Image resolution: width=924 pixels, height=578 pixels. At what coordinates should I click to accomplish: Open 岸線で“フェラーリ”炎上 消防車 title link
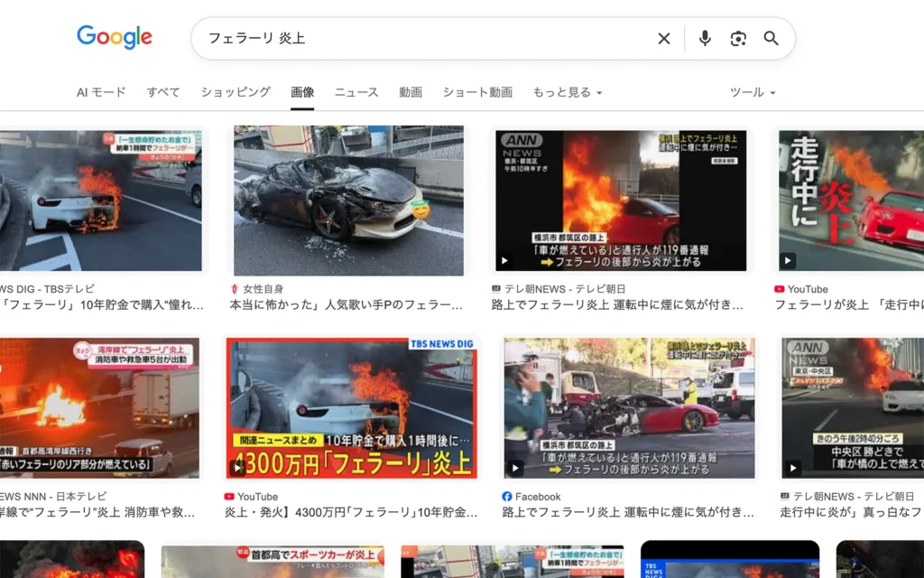pos(97,512)
